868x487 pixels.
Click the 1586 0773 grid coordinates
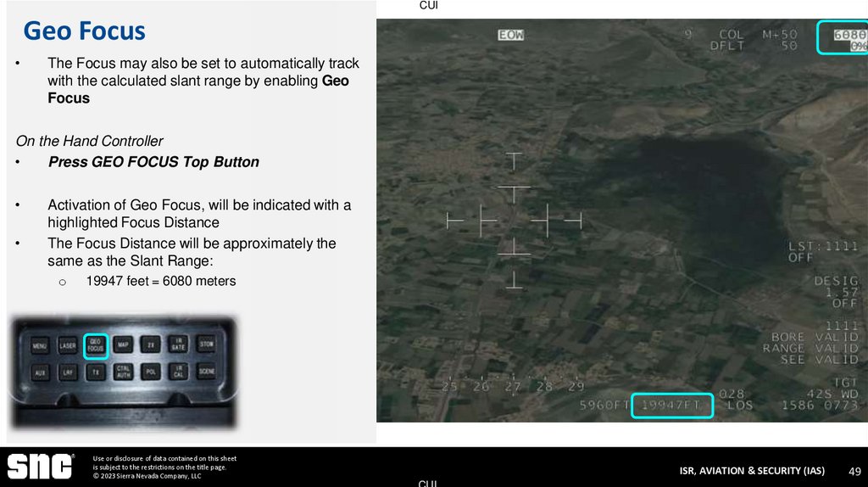point(820,406)
